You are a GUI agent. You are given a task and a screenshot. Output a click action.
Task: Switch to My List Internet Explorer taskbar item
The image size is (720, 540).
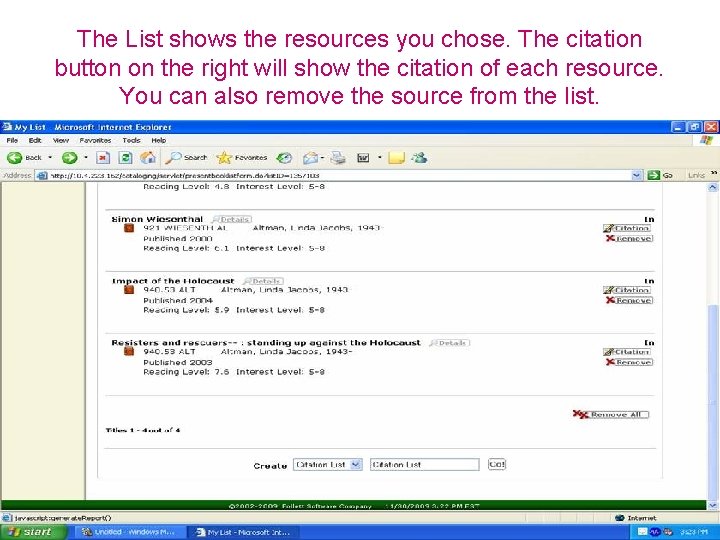(243, 532)
